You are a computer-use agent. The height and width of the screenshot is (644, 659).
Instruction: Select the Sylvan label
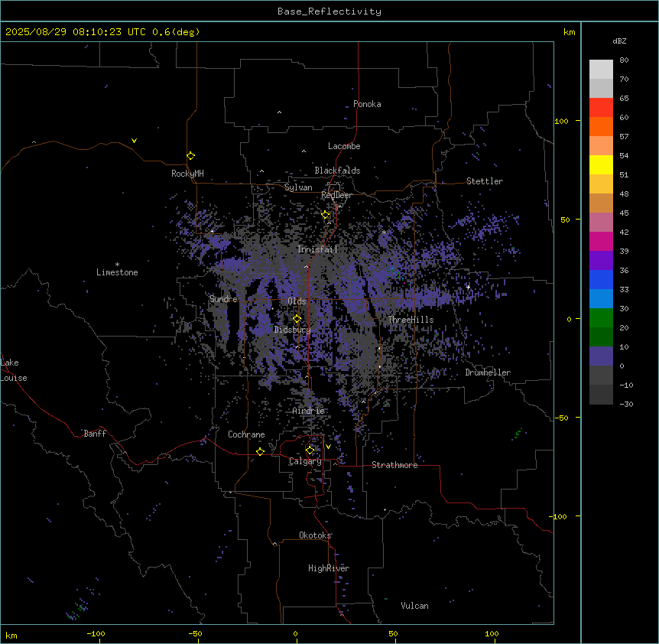[x=298, y=187]
